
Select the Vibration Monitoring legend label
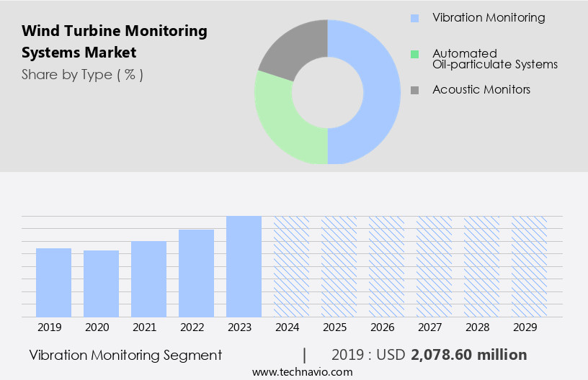click(x=488, y=18)
